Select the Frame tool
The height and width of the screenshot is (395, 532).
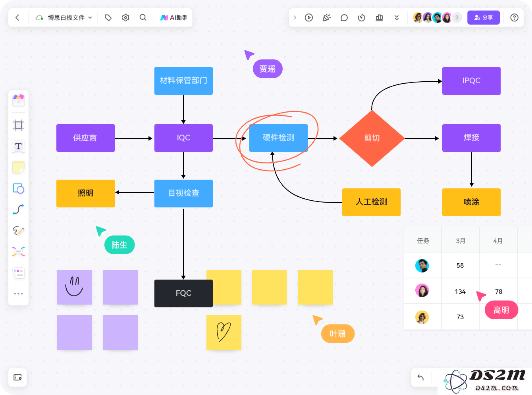(18, 125)
